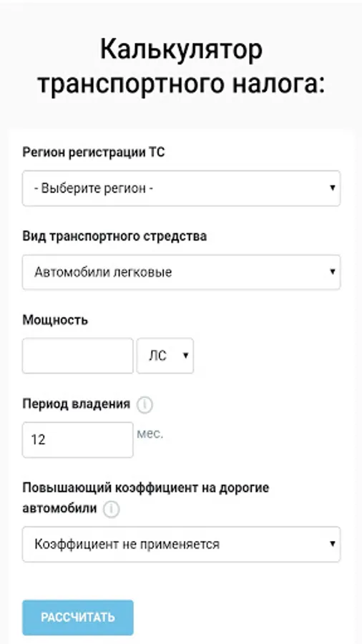
Task: Click the мес. unit text
Action: 150,434
